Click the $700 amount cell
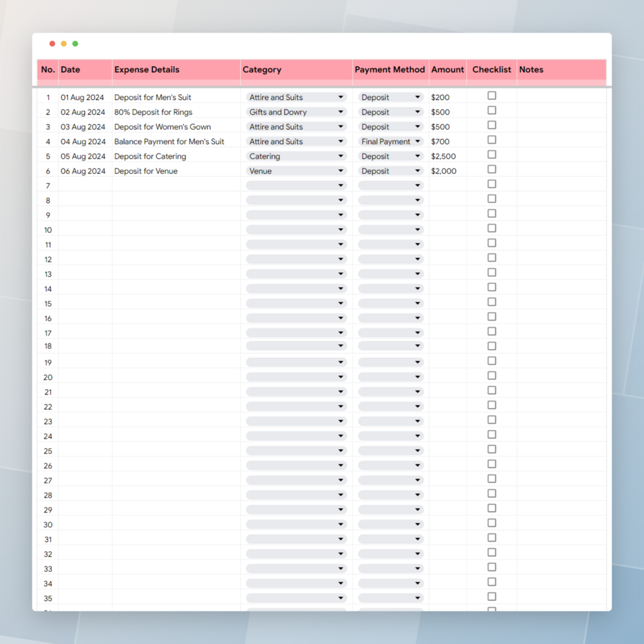Image resolution: width=644 pixels, height=644 pixels. 448,142
